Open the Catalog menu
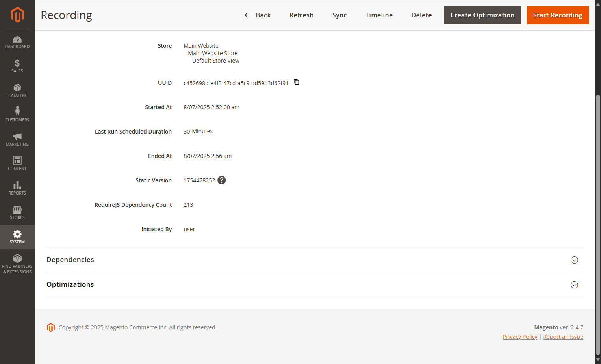The height and width of the screenshot is (364, 601). pos(17,91)
